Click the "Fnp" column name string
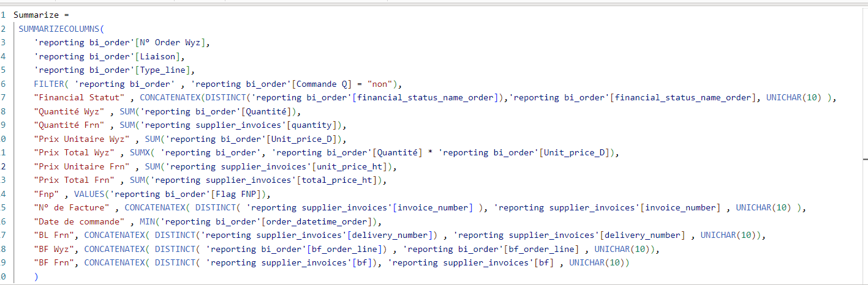The image size is (868, 285). (x=47, y=194)
